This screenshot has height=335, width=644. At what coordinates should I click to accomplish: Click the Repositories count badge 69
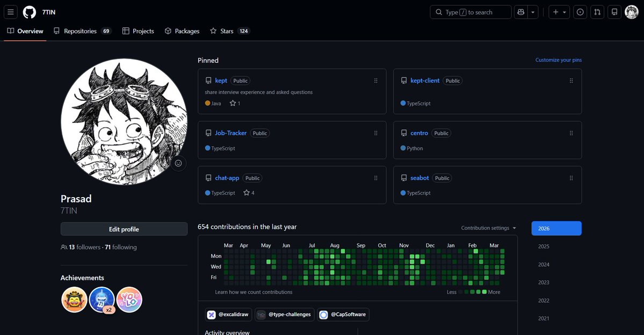(x=106, y=31)
